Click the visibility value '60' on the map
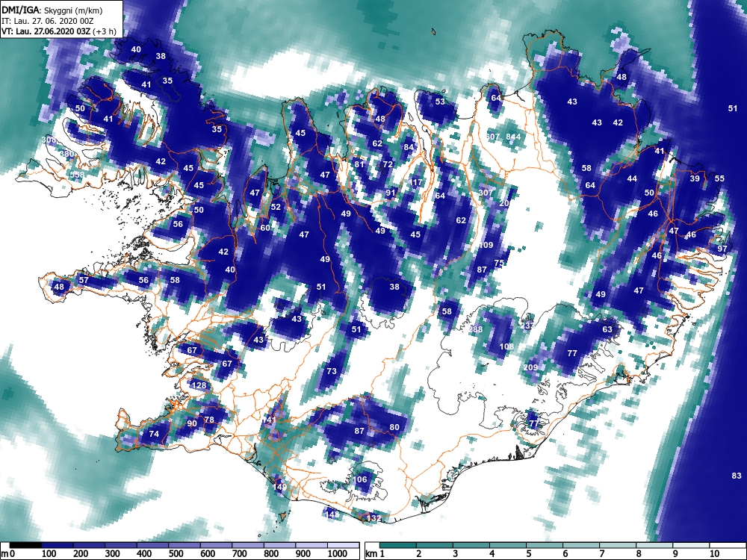The width and height of the screenshot is (747, 560). click(x=265, y=228)
